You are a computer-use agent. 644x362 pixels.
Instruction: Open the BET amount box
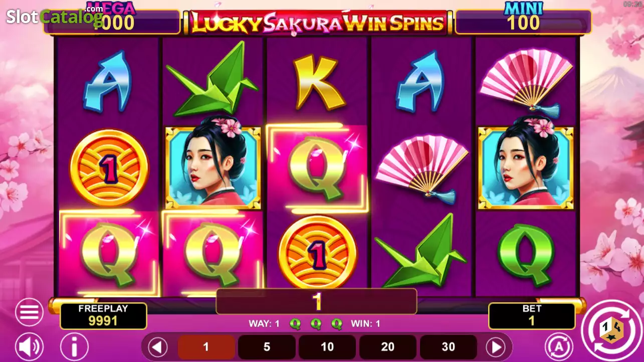[532, 316]
